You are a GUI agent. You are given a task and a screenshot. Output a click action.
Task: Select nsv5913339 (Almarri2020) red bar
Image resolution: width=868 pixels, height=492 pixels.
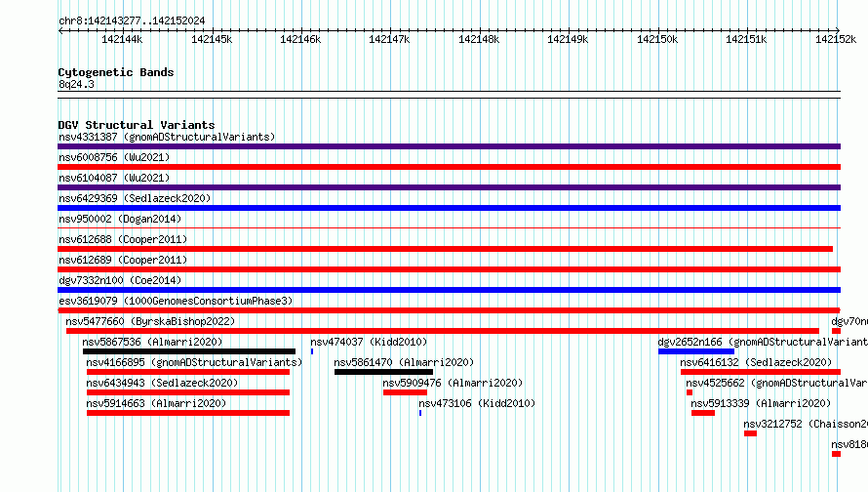coord(703,413)
